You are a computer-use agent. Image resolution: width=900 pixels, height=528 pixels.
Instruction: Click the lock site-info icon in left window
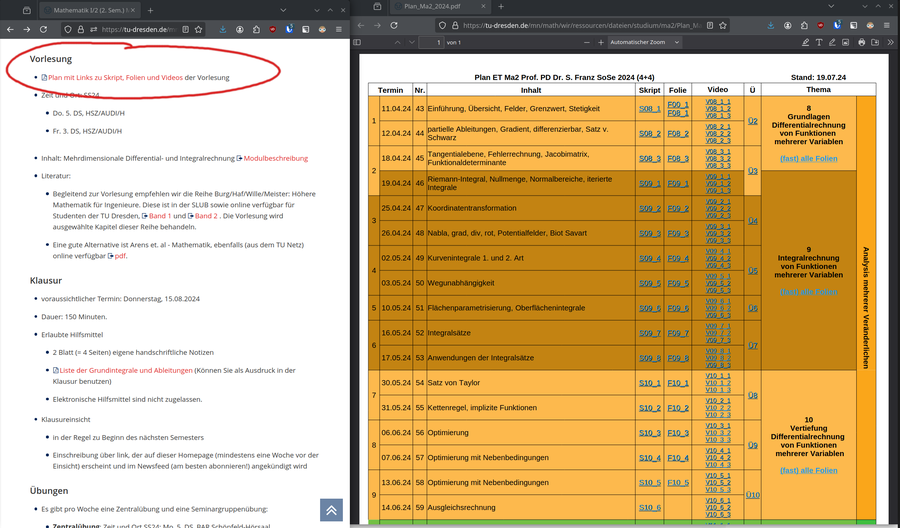point(80,29)
